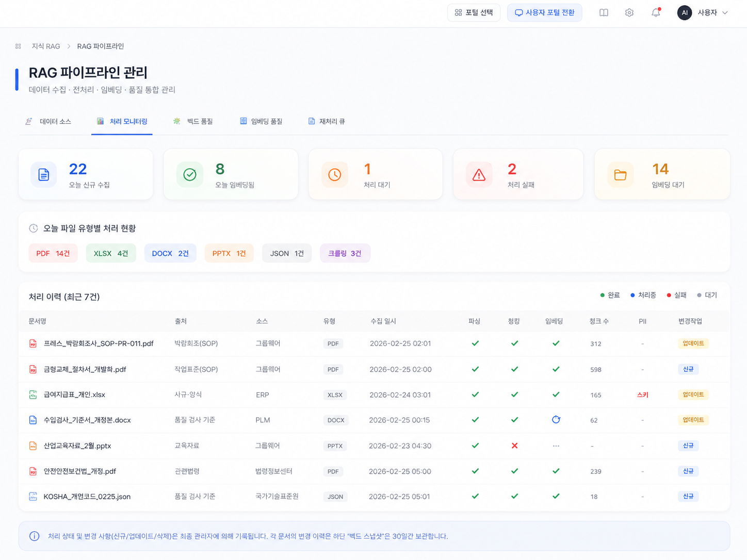747x560 pixels.
Task: Click red chunking failed X for 산업교육자료 row
Action: coord(514,446)
